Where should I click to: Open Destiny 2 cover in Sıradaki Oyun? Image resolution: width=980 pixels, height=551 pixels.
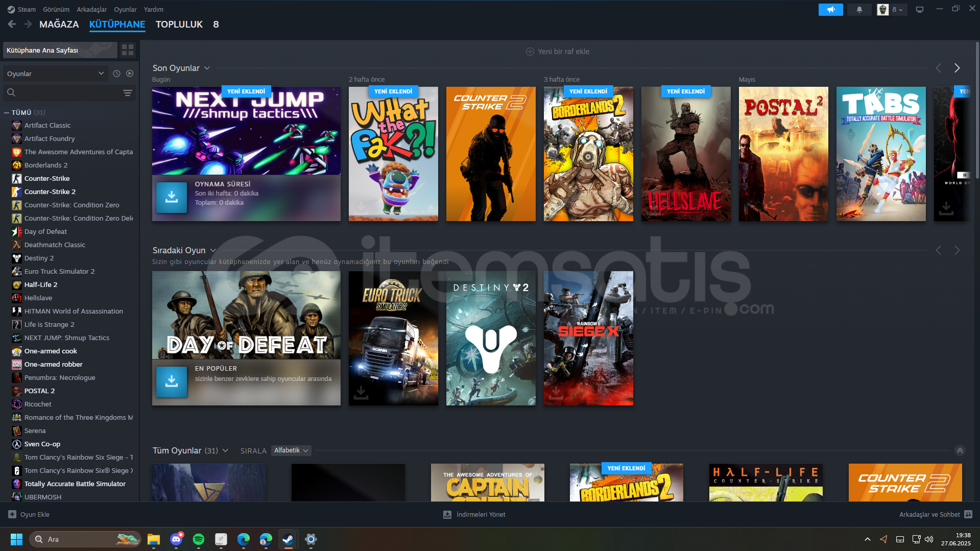pos(491,338)
